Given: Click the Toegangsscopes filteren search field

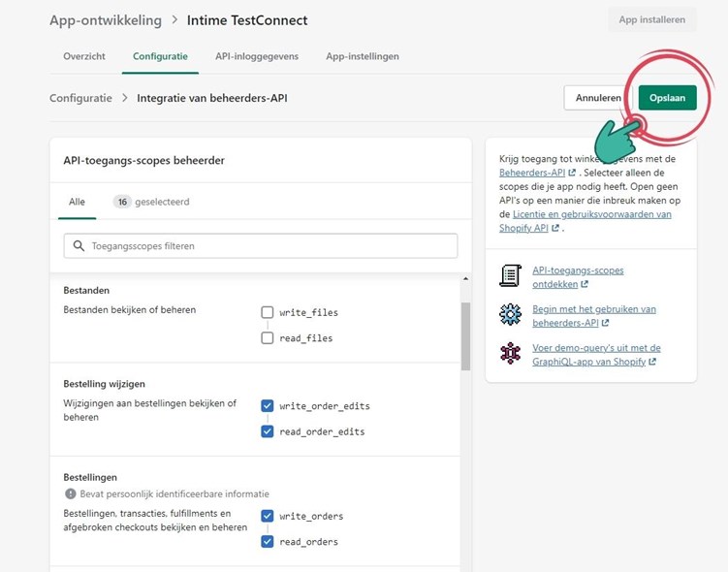Looking at the screenshot, I should click(271, 246).
